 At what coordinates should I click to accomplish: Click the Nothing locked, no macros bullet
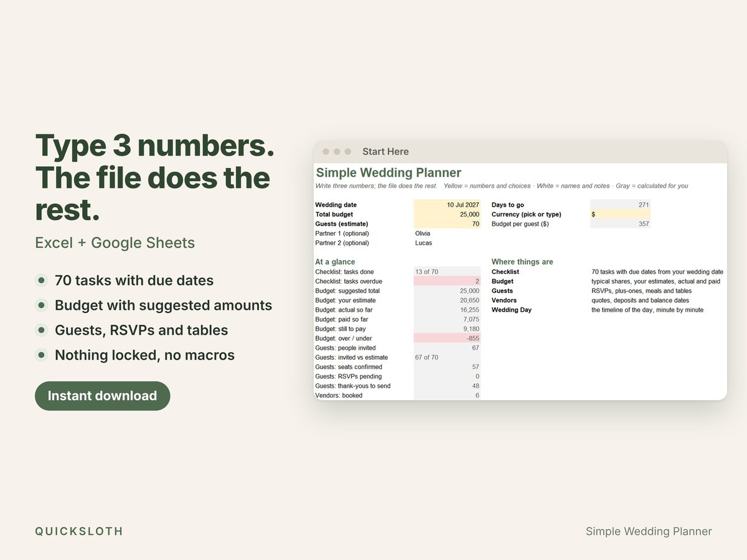tap(144, 355)
